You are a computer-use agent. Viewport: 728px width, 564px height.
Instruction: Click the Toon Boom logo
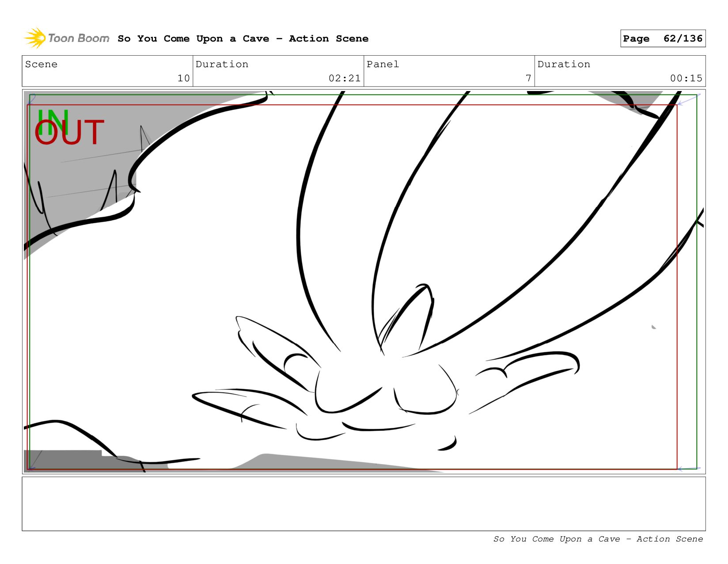[66, 38]
